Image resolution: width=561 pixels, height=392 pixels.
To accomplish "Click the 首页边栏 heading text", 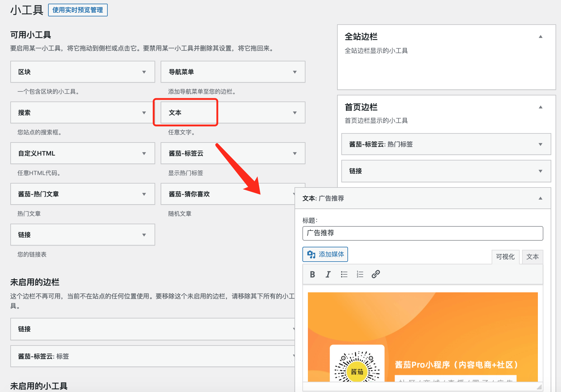I will (361, 107).
